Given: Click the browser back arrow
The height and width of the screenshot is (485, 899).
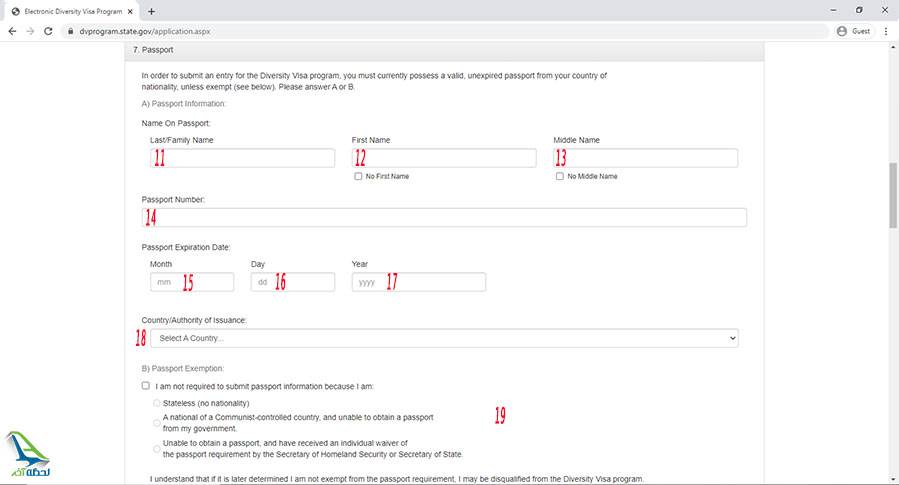Looking at the screenshot, I should click(12, 31).
